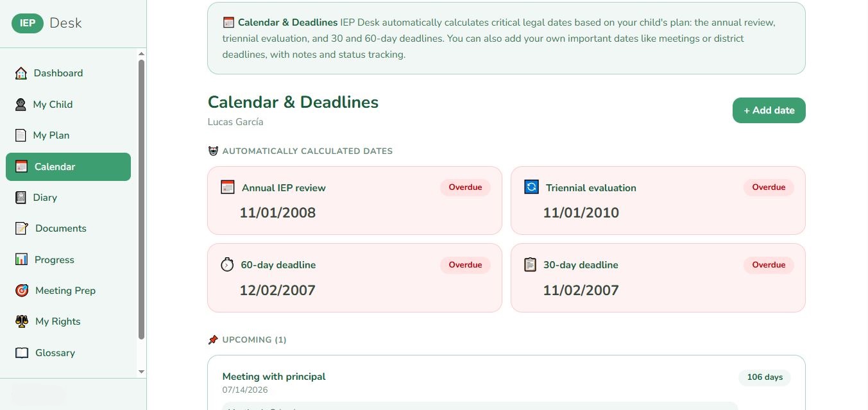Open the Meeting with principal entry
868x410 pixels.
pos(274,377)
